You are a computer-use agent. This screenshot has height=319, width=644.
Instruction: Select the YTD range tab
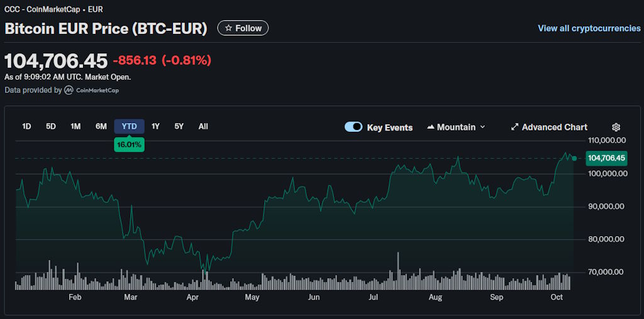point(129,126)
